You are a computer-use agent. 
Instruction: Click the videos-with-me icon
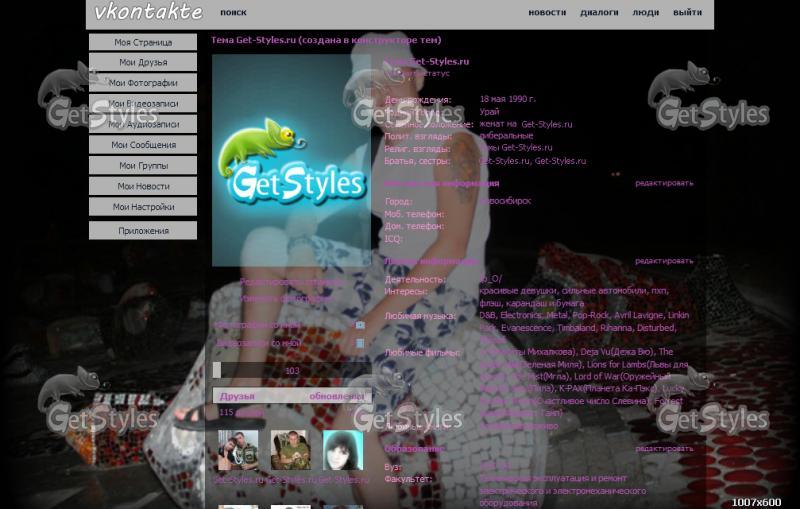click(360, 343)
